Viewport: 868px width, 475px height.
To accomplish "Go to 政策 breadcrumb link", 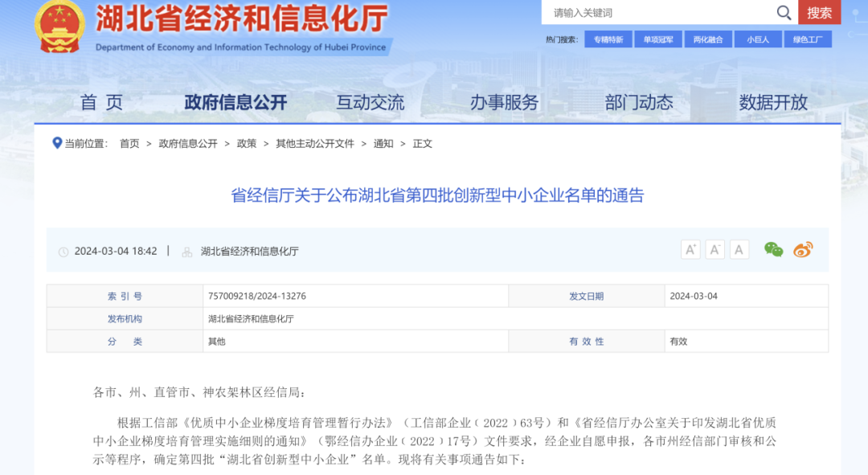I will tap(247, 144).
